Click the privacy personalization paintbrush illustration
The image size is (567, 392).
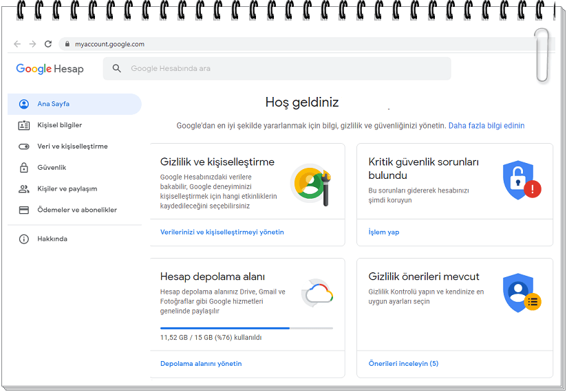pos(311,184)
